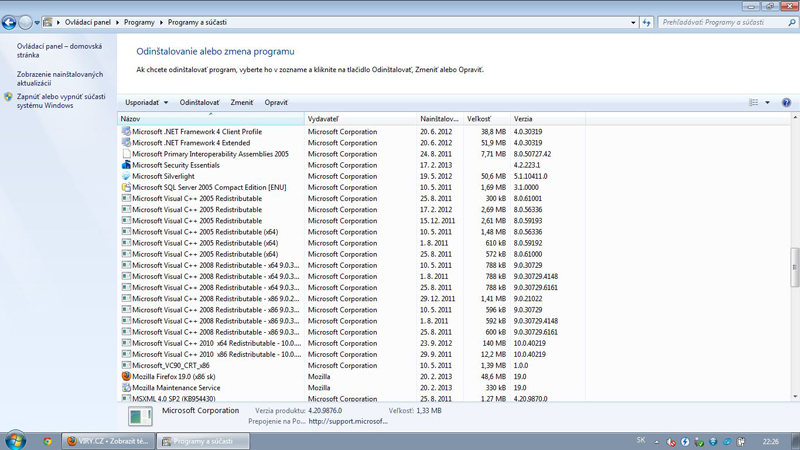
Task: Click the vertical scrollbar thumb
Action: tap(795, 267)
